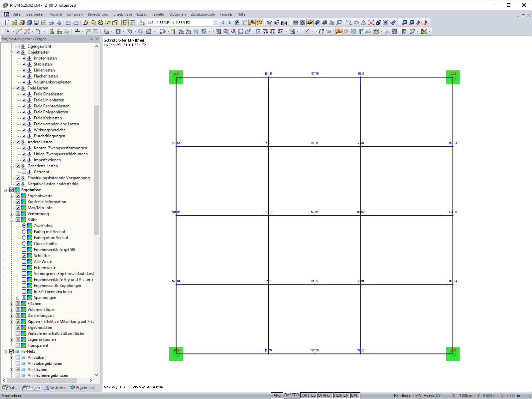Switch to the Daten navigator tab
This screenshot has width=532, height=399.
click(11, 388)
